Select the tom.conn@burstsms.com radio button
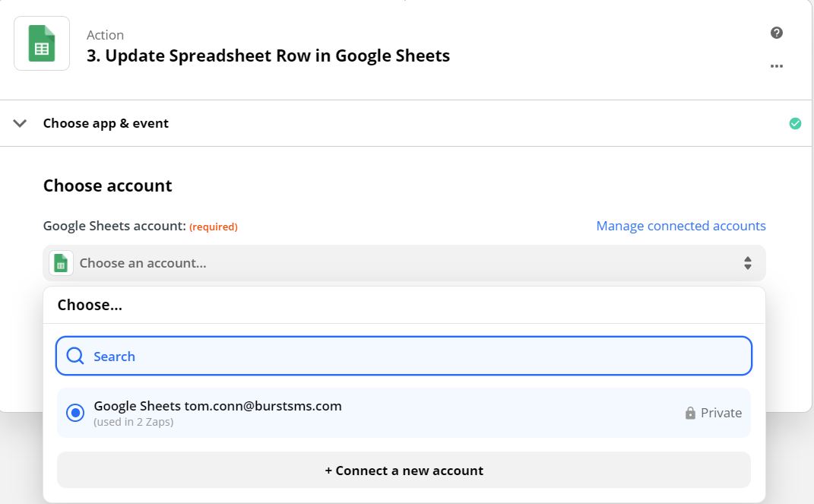814x504 pixels. pyautogui.click(x=75, y=413)
